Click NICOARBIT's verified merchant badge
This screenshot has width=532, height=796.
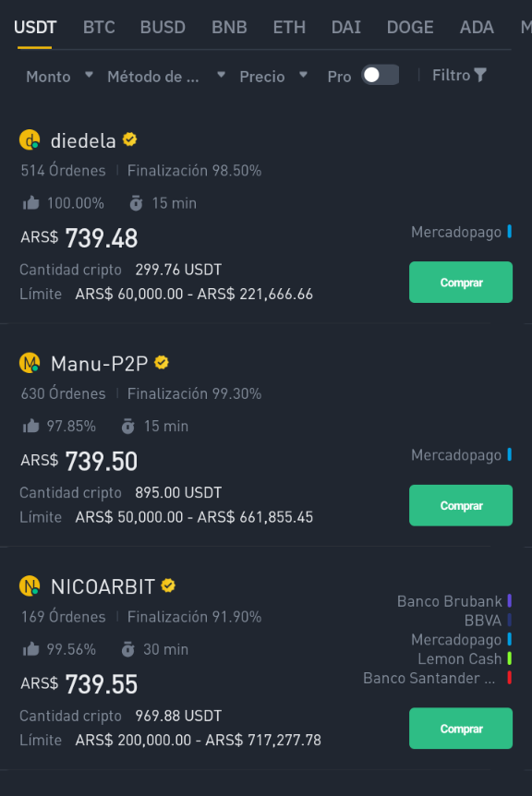tap(168, 585)
